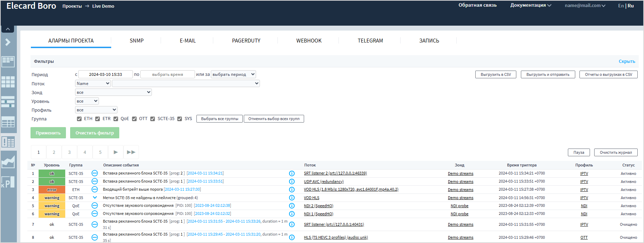Jump to last page with double arrow
Image resolution: width=644 pixels, height=243 pixels.
tap(131, 152)
